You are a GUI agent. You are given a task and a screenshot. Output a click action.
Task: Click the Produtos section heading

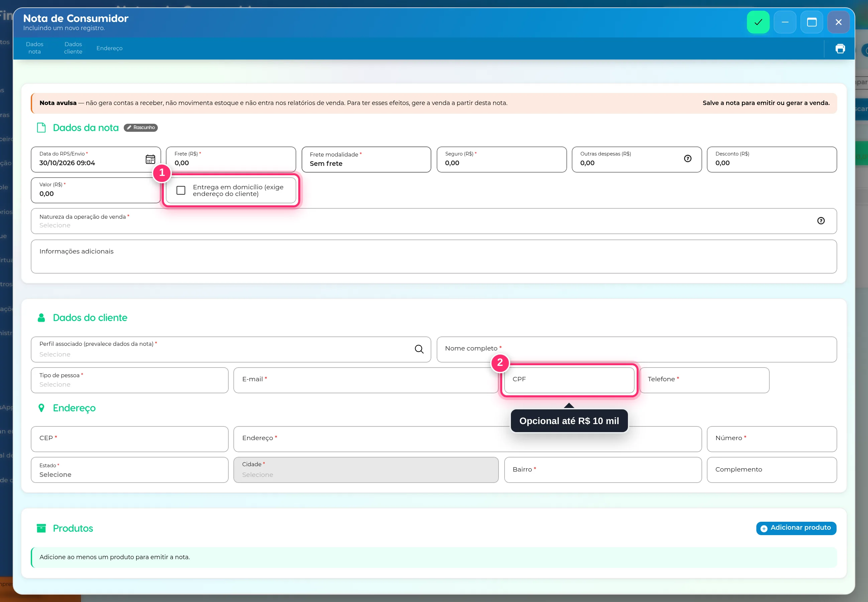[x=73, y=528]
